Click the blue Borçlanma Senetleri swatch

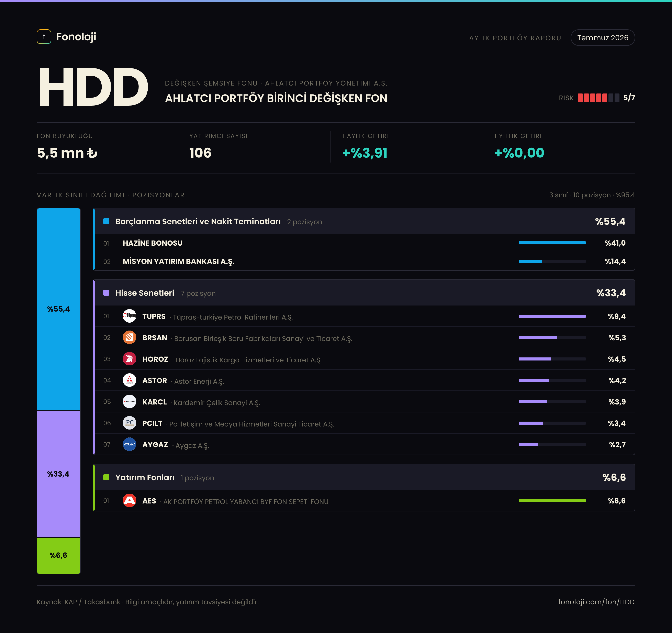pos(106,221)
